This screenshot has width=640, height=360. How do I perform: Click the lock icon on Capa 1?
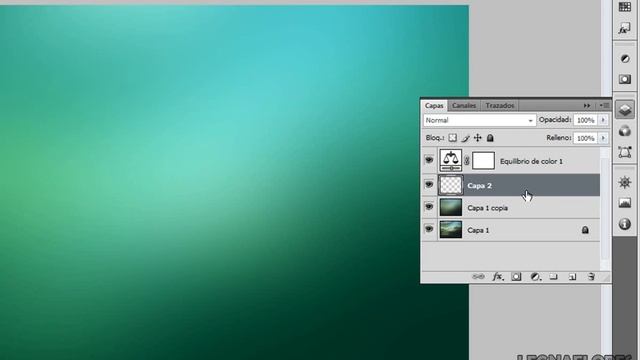(x=585, y=230)
